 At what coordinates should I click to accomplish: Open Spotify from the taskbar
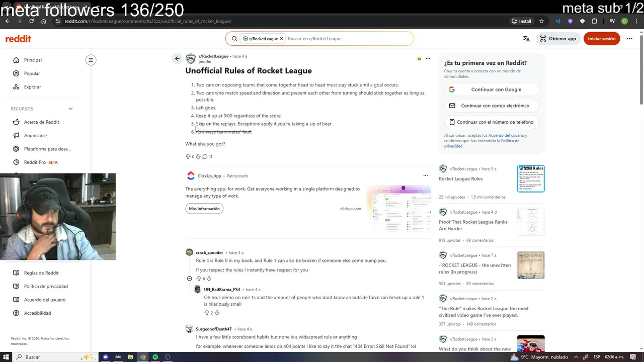[155, 357]
